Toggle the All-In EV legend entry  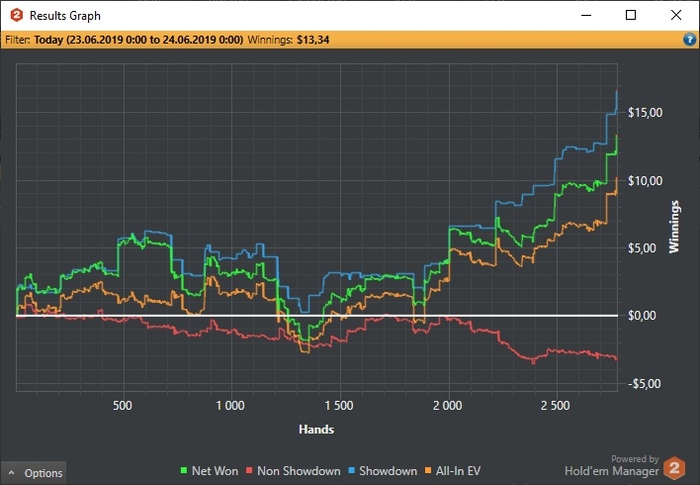(x=453, y=471)
